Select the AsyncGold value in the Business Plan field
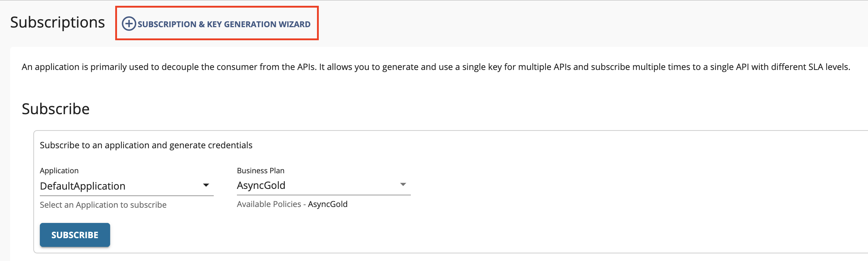 tap(261, 186)
